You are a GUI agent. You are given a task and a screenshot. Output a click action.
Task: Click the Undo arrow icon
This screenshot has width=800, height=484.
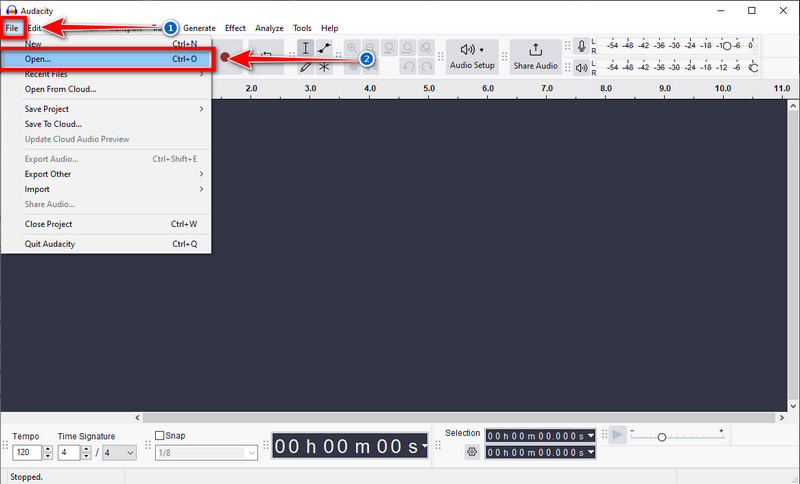[x=408, y=66]
